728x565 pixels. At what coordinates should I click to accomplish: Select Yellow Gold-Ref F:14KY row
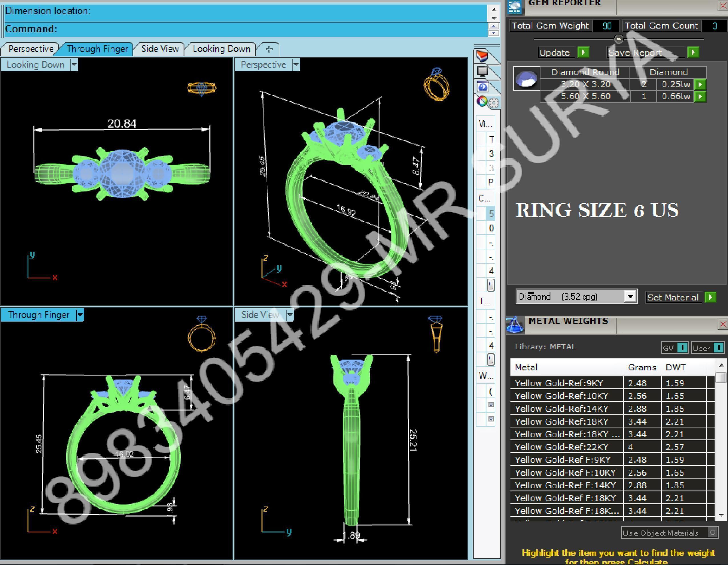coord(612,485)
